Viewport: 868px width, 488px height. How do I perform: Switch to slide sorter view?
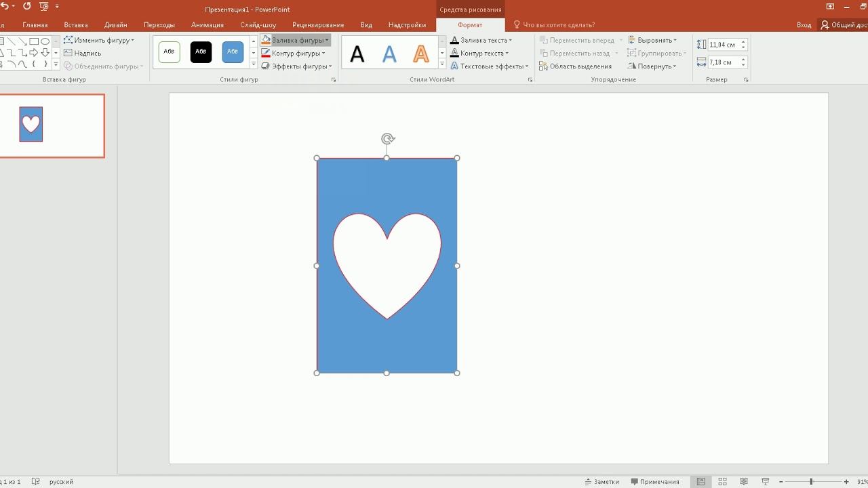(x=722, y=482)
